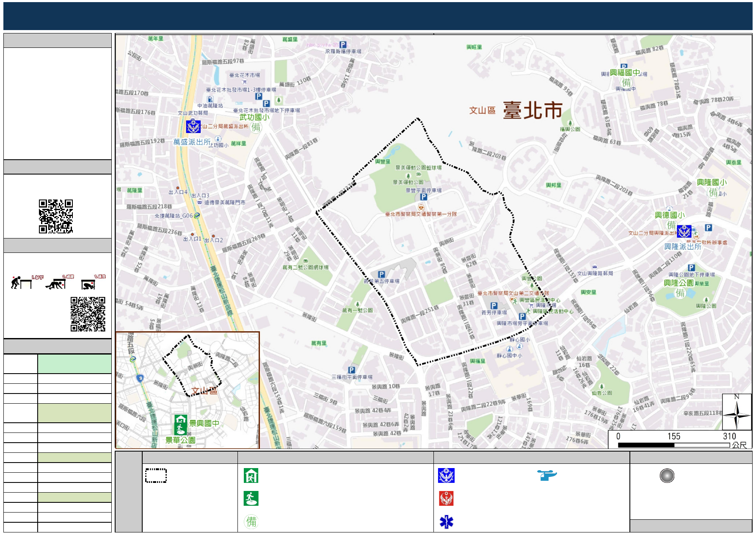Click the blue star-of-life medical legend icon

tap(446, 522)
